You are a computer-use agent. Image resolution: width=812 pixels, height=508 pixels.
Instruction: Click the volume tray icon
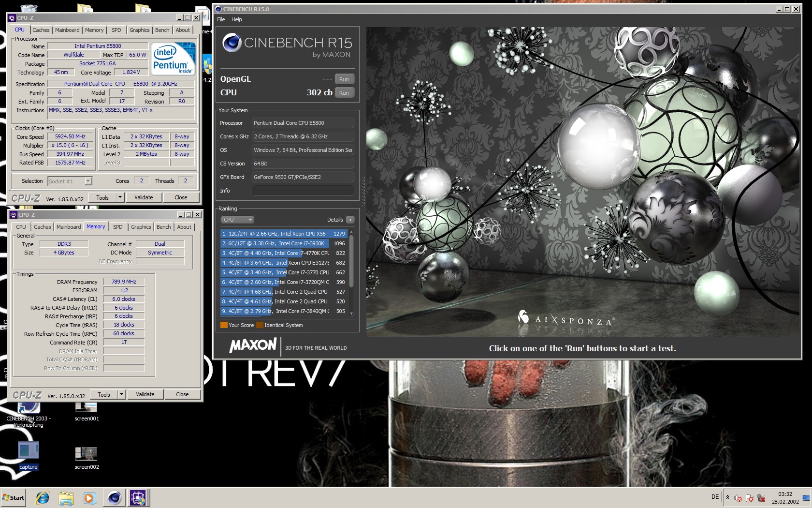point(738,498)
